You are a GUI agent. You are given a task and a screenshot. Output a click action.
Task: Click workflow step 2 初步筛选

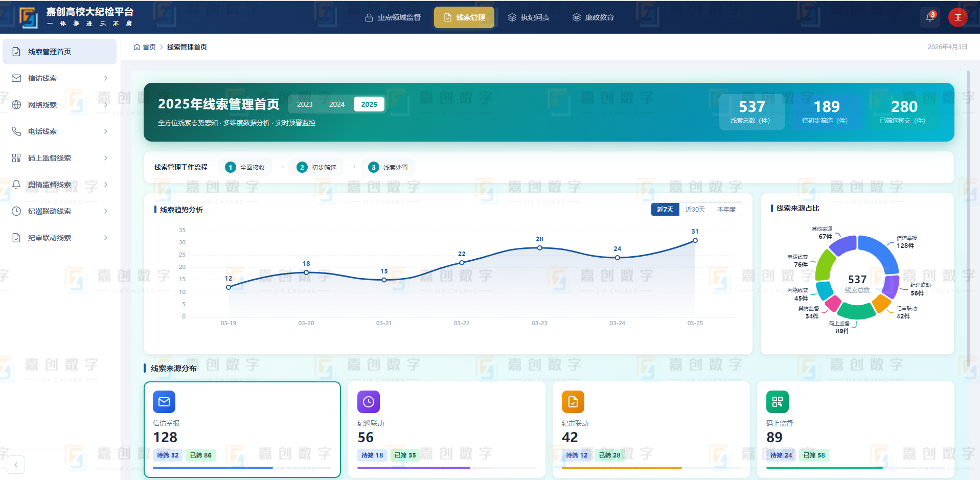[x=316, y=167]
